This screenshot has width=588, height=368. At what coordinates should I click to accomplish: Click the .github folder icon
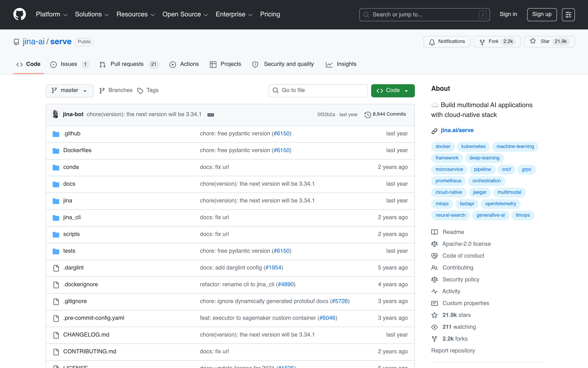56,134
